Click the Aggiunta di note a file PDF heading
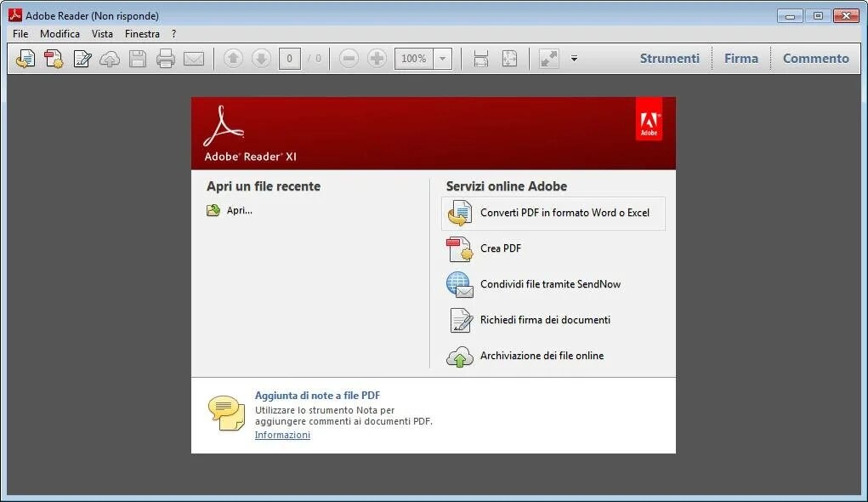The height and width of the screenshot is (502, 868). (x=317, y=396)
